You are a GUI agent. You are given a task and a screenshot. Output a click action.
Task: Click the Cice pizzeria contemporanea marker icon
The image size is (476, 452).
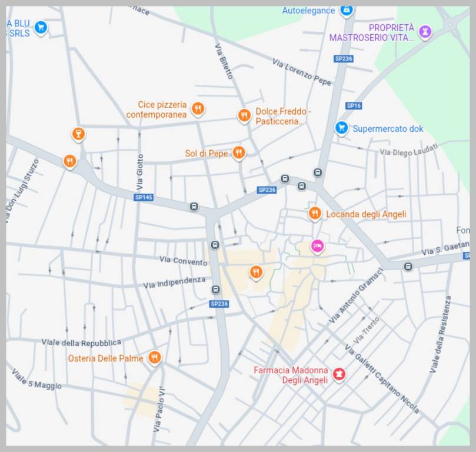198,108
